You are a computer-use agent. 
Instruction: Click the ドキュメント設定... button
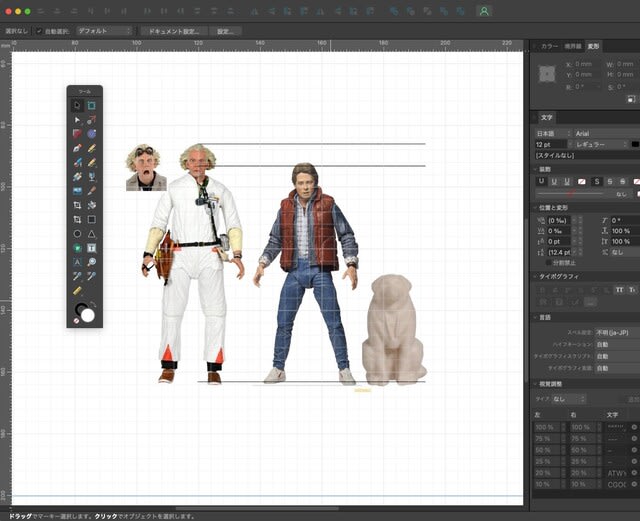[x=174, y=31]
